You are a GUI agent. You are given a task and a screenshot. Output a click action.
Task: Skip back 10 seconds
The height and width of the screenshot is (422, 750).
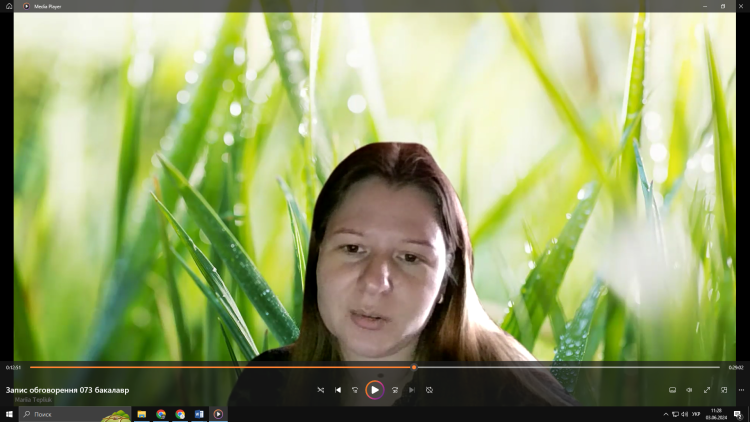tap(355, 390)
